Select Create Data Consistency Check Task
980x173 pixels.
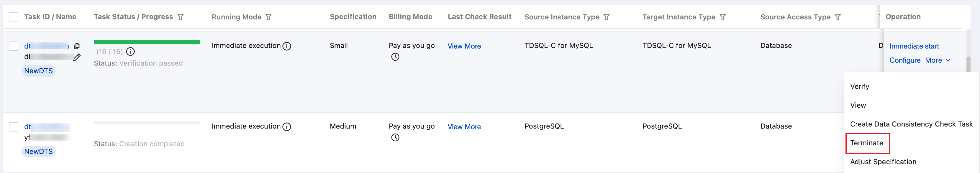912,124
